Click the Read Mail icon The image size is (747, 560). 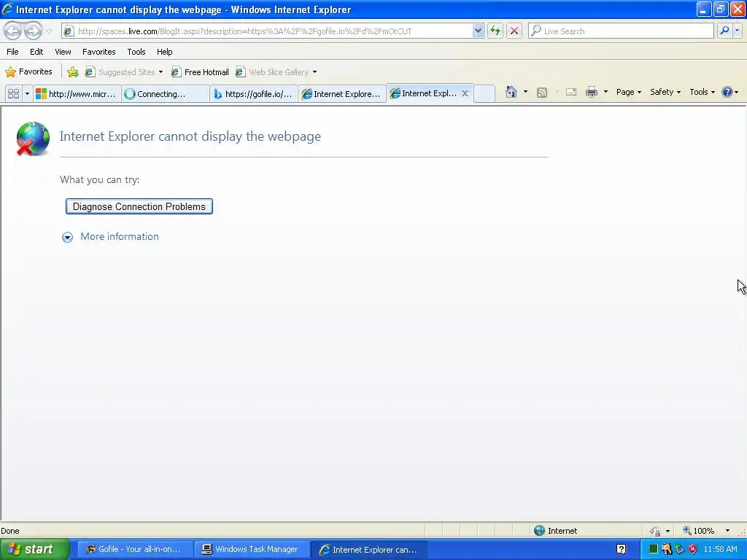[x=571, y=92]
